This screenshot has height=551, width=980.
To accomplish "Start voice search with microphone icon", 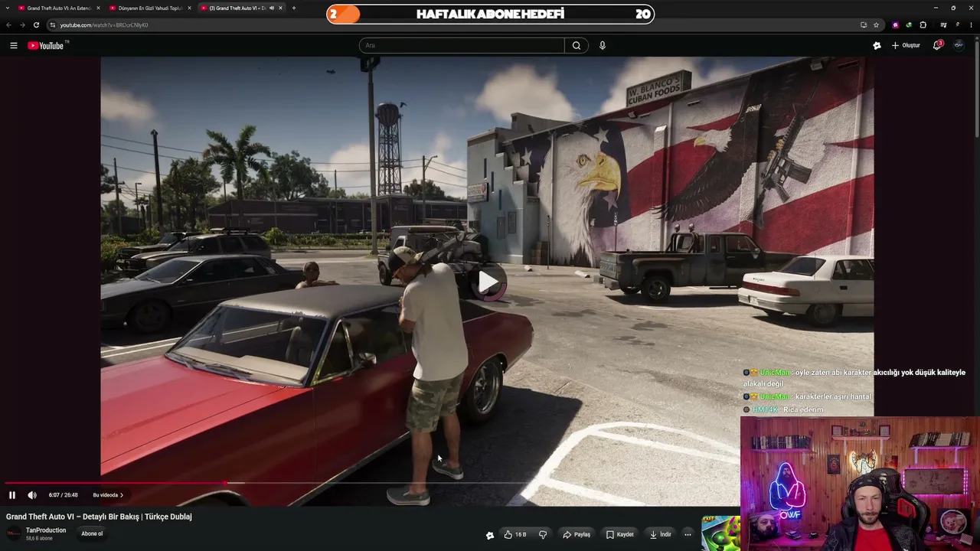I will (x=603, y=46).
